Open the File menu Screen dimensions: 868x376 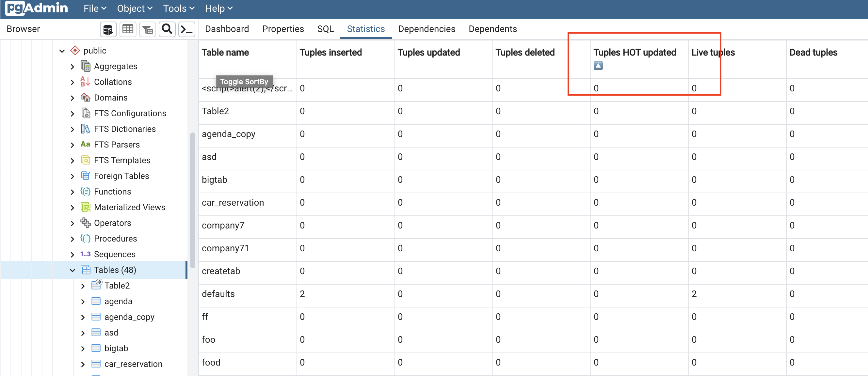point(95,8)
